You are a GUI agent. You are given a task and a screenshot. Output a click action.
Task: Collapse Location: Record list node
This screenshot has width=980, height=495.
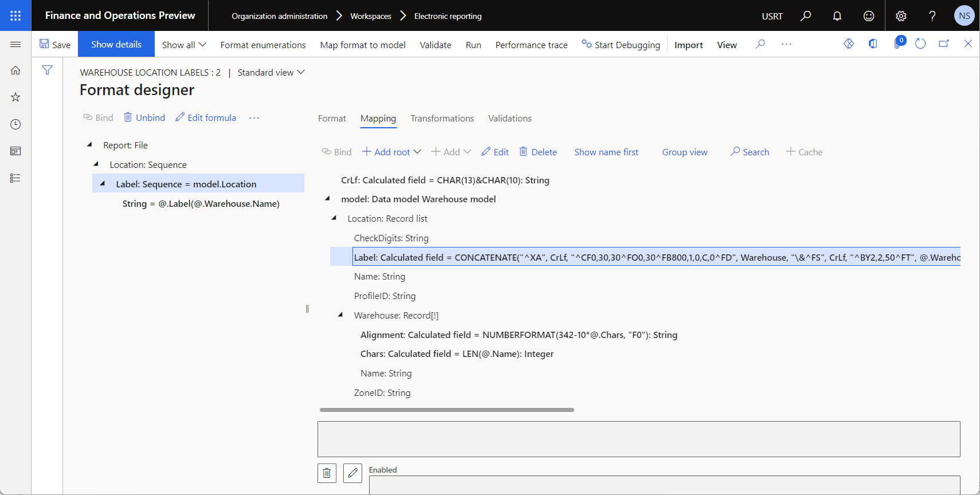pos(334,218)
